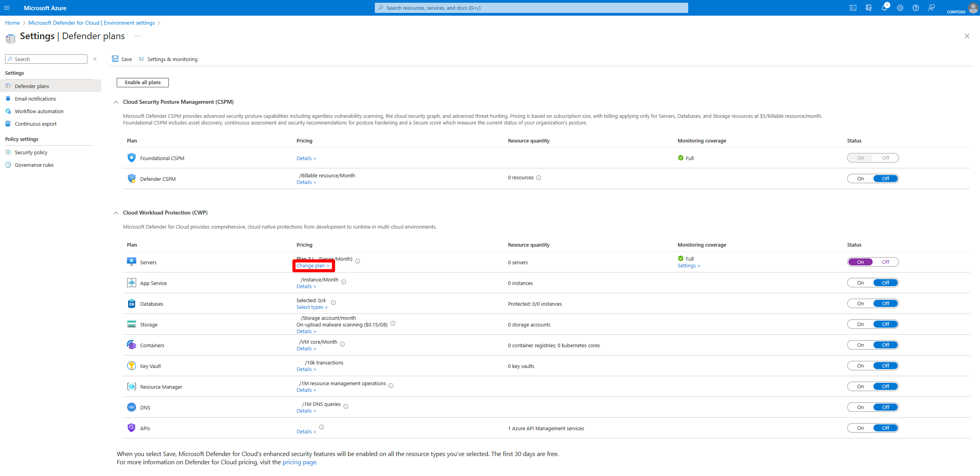Click Select types for Databases
The image size is (980, 476).
point(313,307)
